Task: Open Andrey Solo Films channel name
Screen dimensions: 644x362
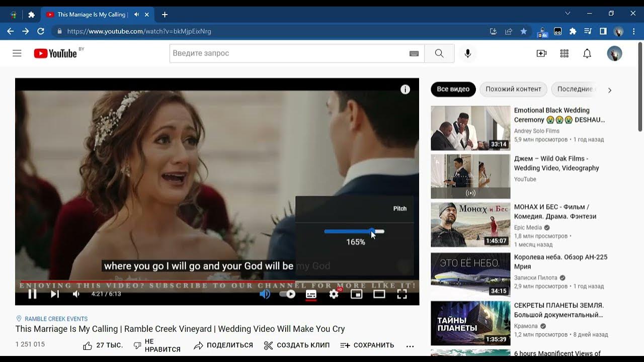Action: 536,131
